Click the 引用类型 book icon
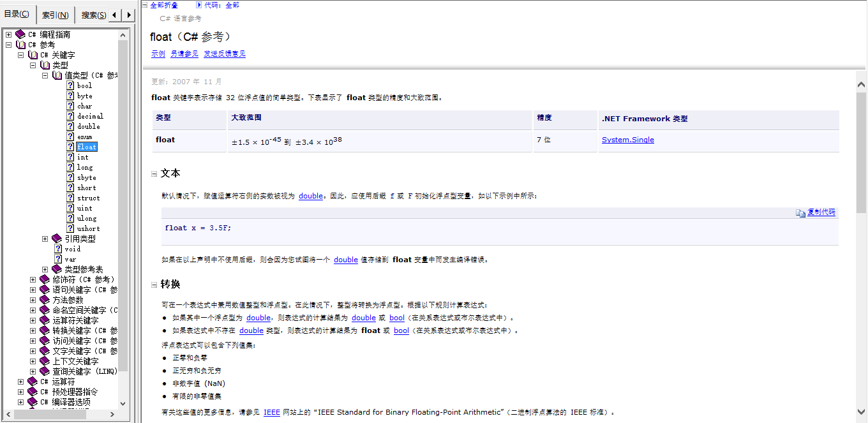This screenshot has width=868, height=423. pyautogui.click(x=56, y=238)
